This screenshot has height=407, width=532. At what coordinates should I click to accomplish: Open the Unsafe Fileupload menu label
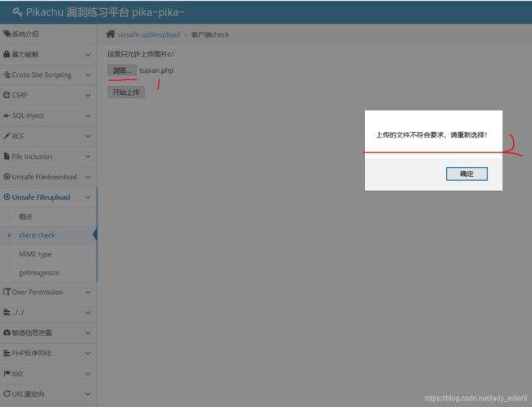[41, 197]
